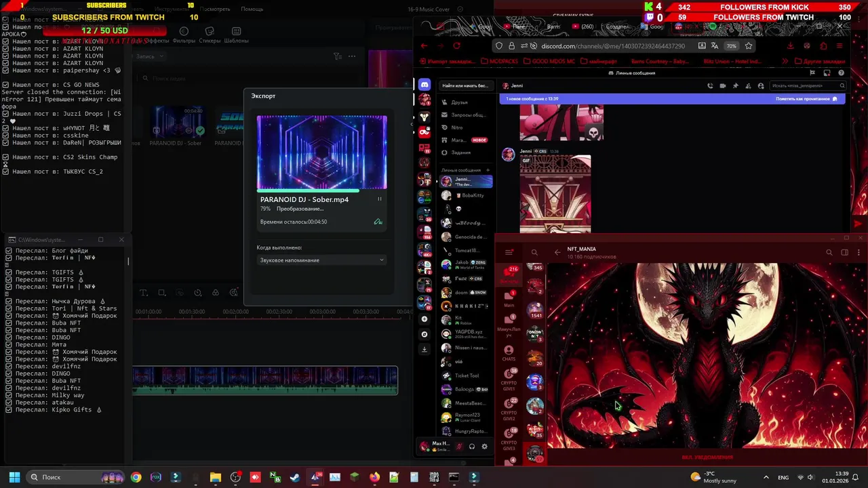Bookmark this page with the star icon
Screen dimensions: 868x488
[x=749, y=46]
